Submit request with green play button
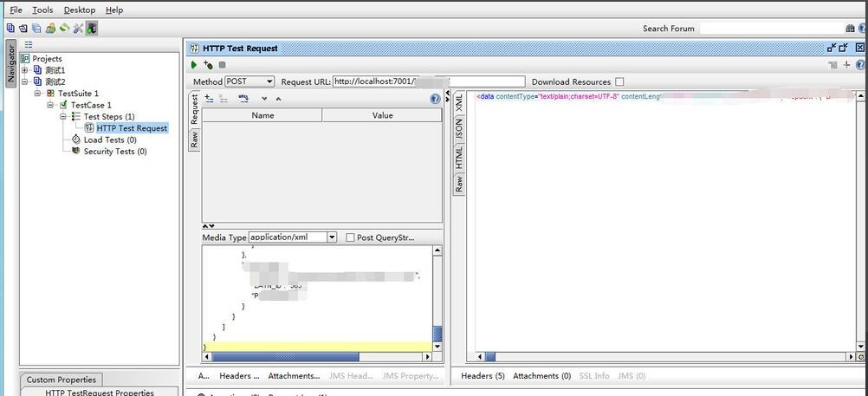This screenshot has height=396, width=868. [194, 65]
